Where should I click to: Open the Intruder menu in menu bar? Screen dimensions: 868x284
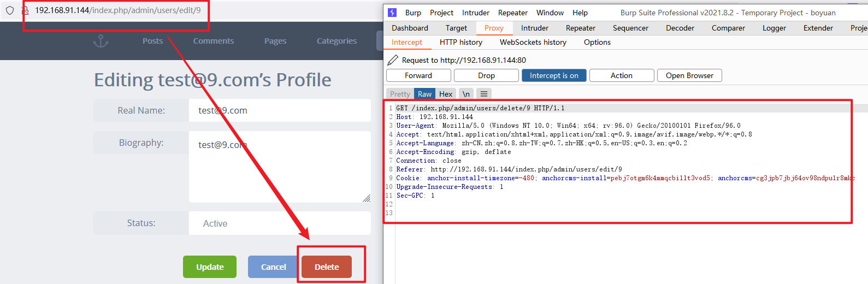click(476, 13)
